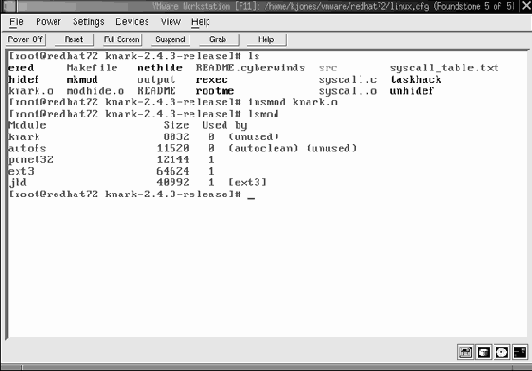Click the window menu icon in title bar
The width and height of the screenshot is (532, 371).
(9, 6)
